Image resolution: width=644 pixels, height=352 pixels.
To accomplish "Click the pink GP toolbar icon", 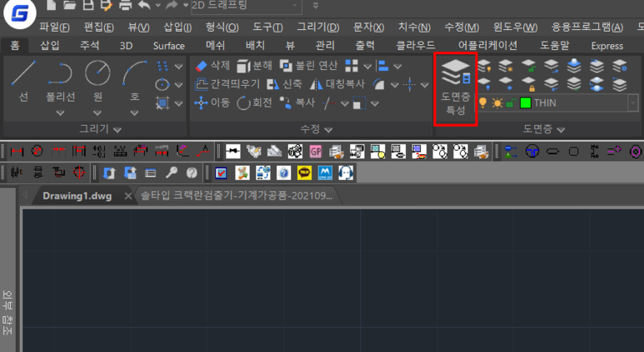I will 316,151.
